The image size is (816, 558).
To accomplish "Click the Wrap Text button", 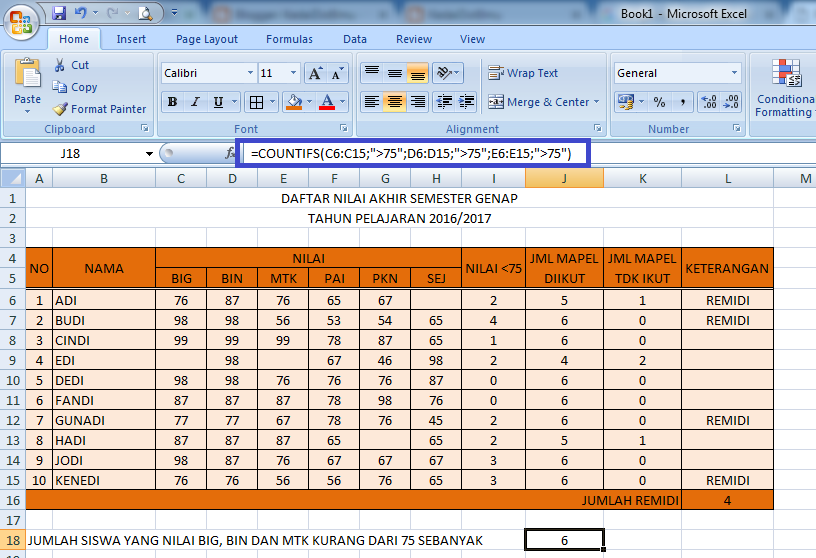I will click(x=523, y=73).
